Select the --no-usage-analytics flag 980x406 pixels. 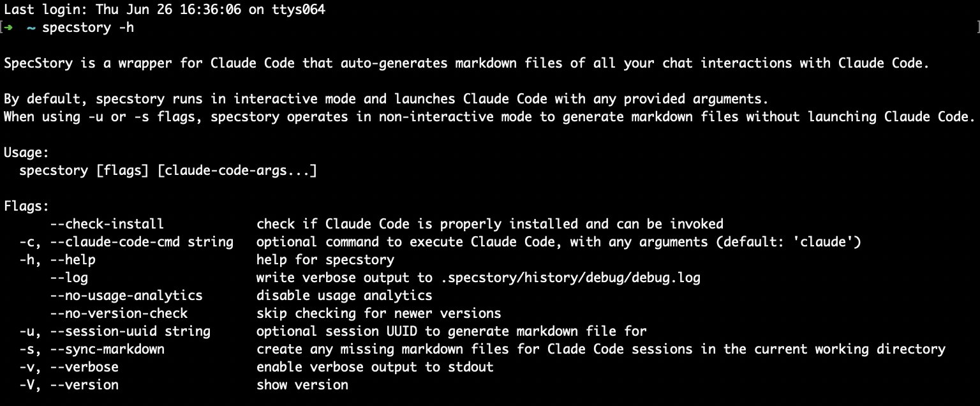126,296
